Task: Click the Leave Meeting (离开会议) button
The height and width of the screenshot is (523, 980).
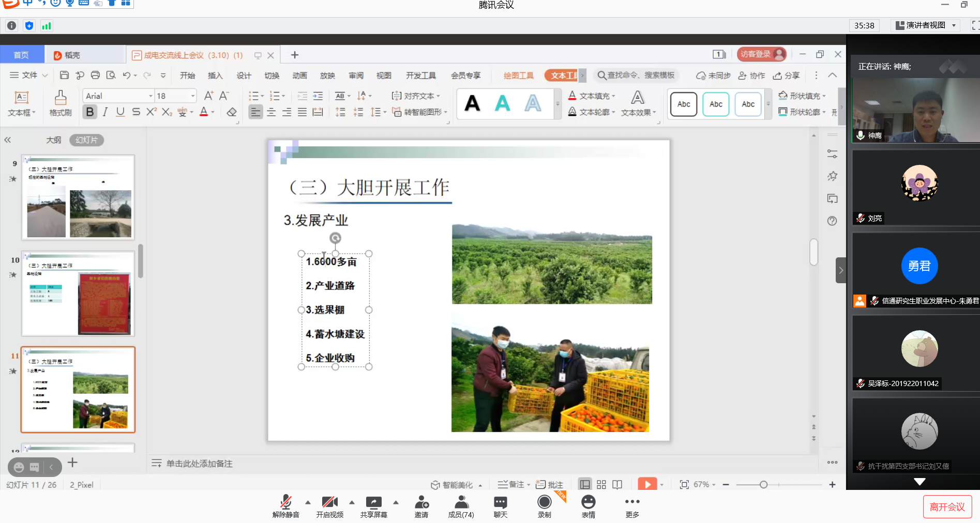Action: [x=947, y=506]
